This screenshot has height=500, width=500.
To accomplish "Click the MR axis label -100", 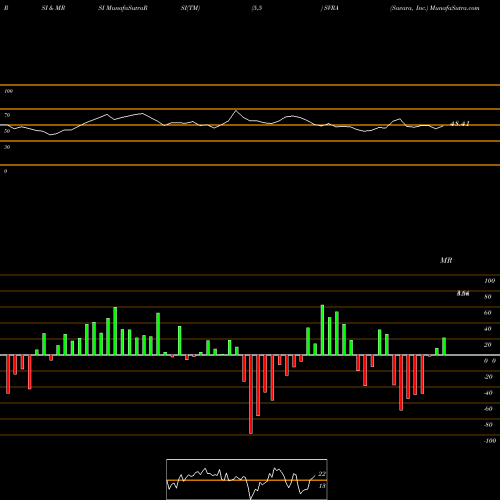I will (x=490, y=441).
